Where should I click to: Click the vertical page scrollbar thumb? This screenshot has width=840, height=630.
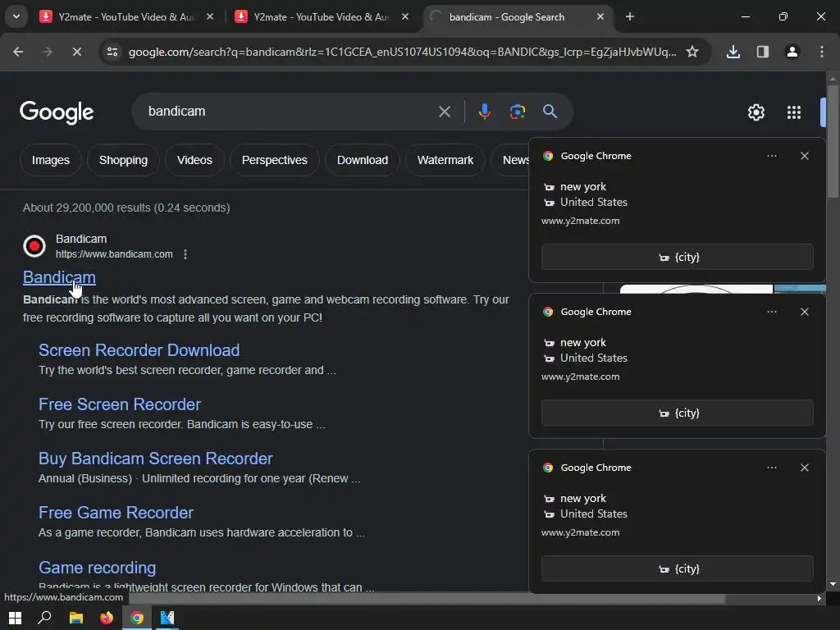point(833,141)
